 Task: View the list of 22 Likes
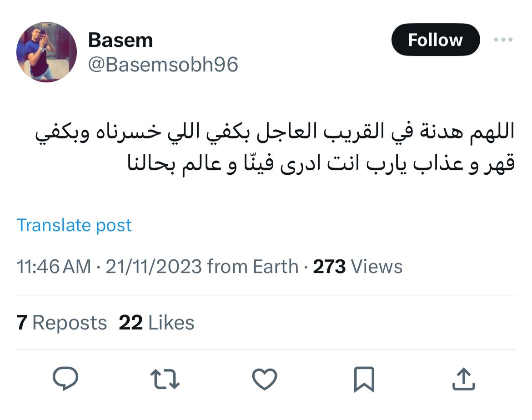[x=156, y=323]
